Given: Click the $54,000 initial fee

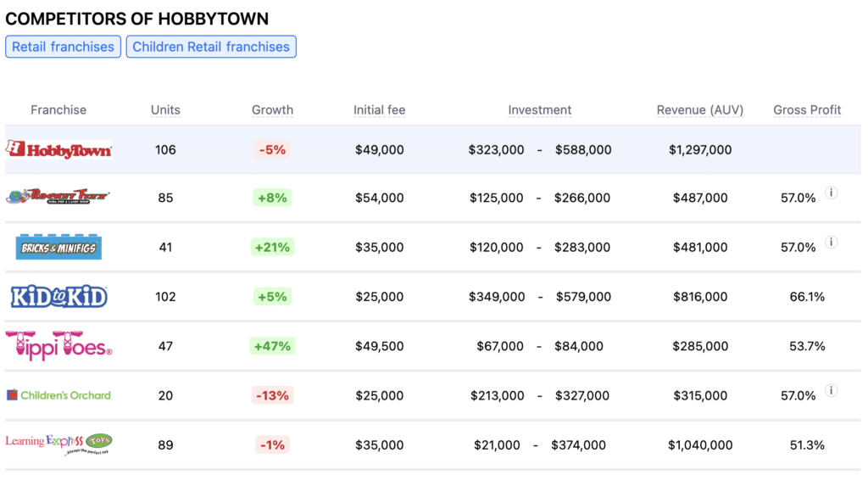Looking at the screenshot, I should pos(379,198).
